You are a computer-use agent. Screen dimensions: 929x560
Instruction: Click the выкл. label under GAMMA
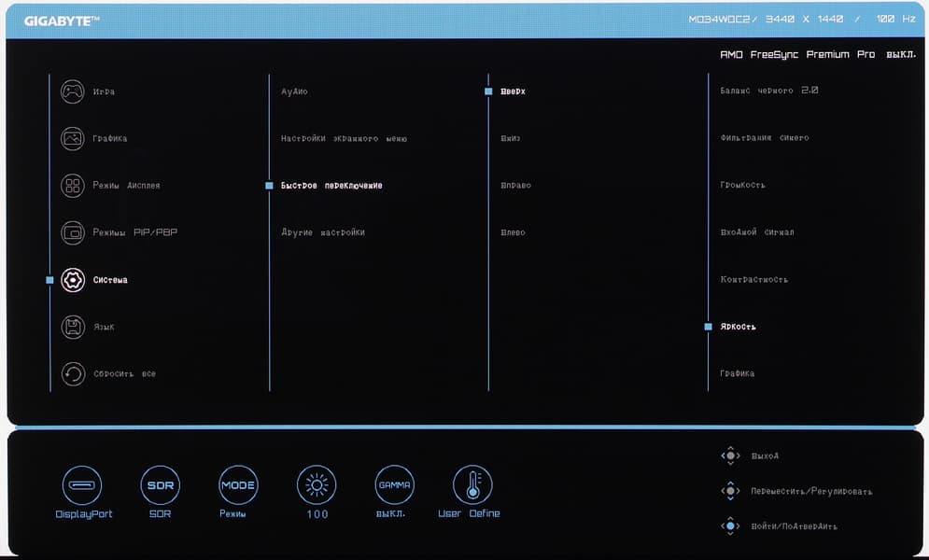[390, 514]
